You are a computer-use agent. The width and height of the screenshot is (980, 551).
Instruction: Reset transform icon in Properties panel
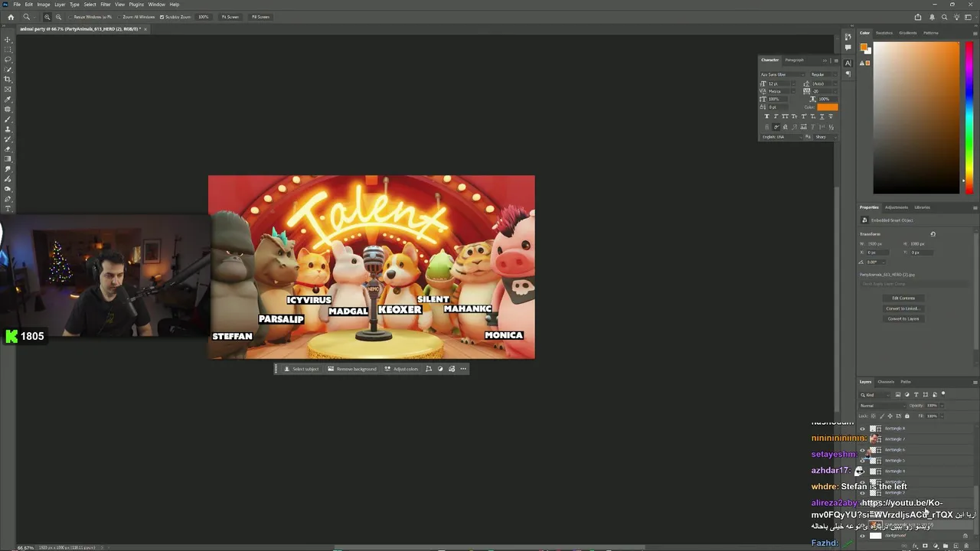[933, 234]
